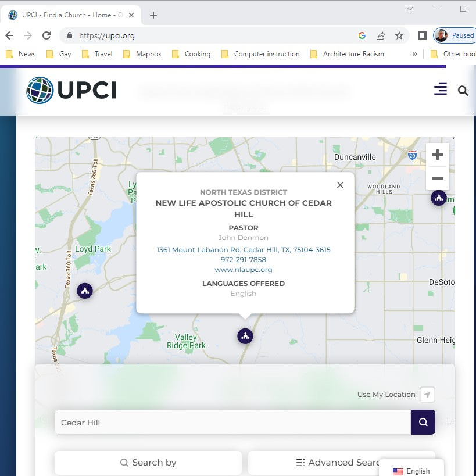Screen dimensions: 476x476
Task: Click the pastor name John Denmon
Action: click(244, 238)
